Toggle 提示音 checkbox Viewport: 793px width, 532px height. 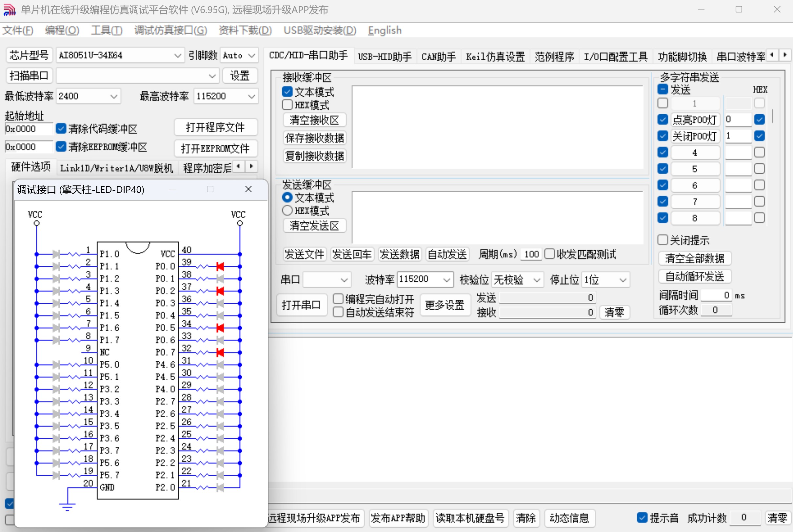[642, 517]
